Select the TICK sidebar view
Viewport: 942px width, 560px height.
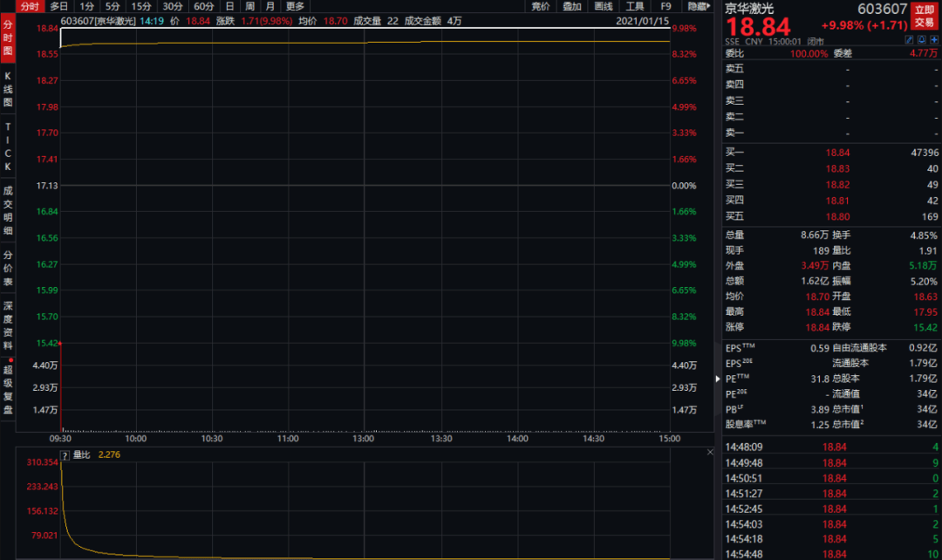point(8,147)
